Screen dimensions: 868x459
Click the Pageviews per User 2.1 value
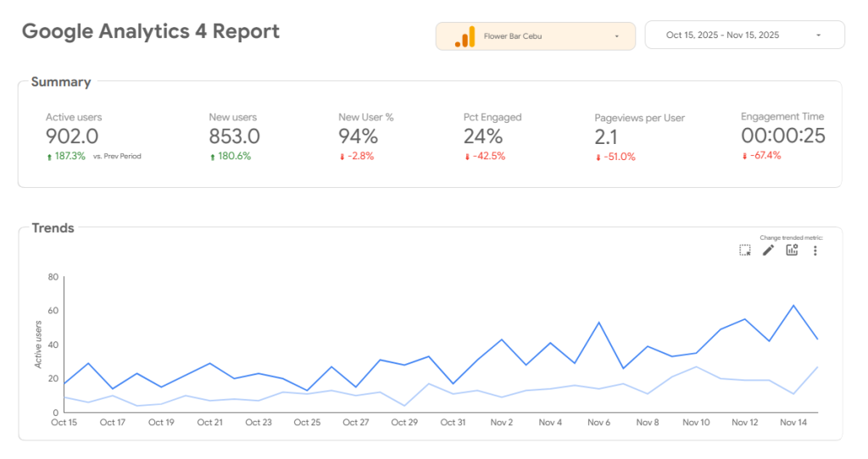click(606, 137)
